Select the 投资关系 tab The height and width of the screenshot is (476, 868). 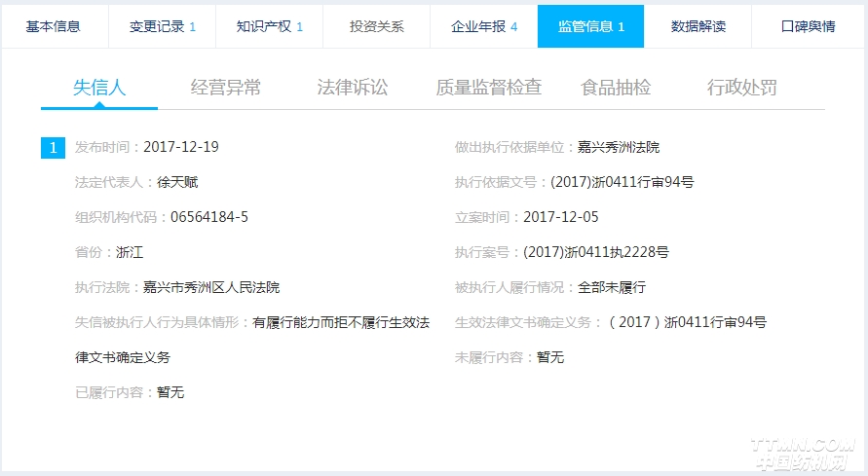[376, 26]
